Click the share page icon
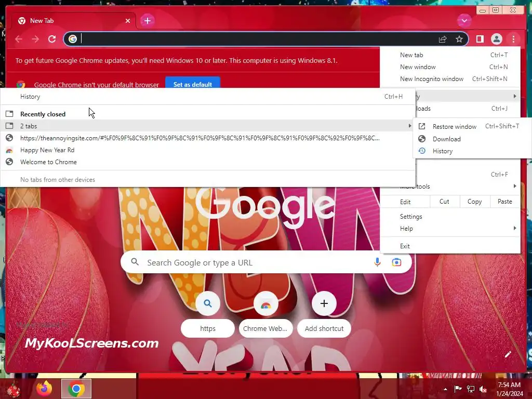The height and width of the screenshot is (399, 532). click(443, 39)
